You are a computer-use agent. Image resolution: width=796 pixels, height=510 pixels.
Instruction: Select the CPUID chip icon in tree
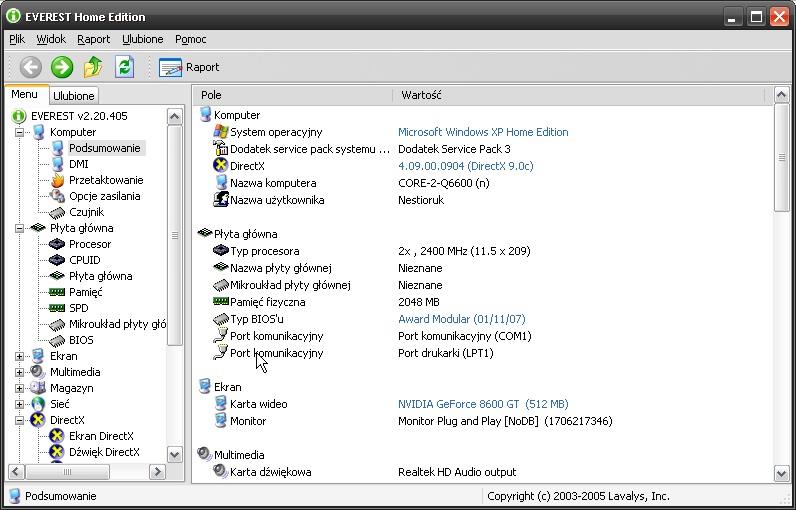click(57, 260)
